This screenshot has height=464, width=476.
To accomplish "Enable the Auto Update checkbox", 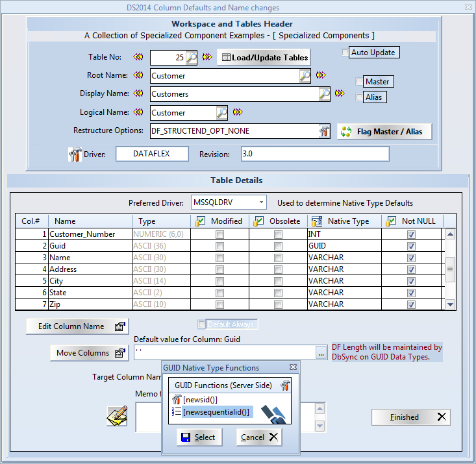I will (x=345, y=53).
